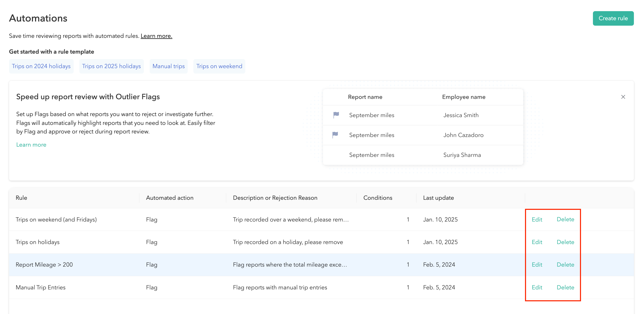Delete the Report Mileage > 200 rule

[x=565, y=265]
